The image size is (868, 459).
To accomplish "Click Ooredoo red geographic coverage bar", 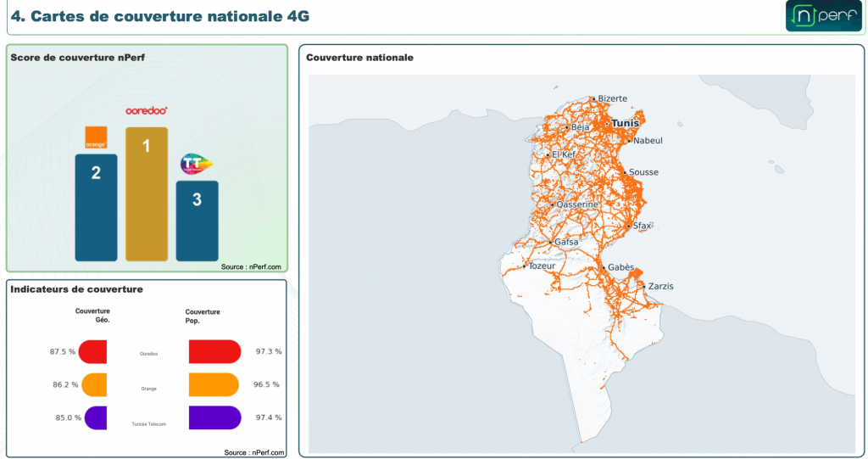I will point(92,352).
